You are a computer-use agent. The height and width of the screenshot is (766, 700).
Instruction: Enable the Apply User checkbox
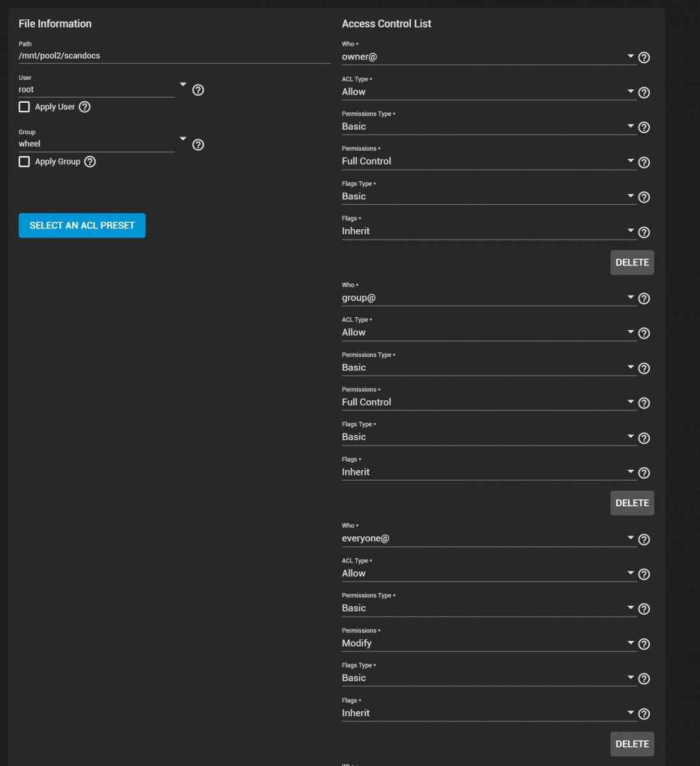[x=24, y=107]
